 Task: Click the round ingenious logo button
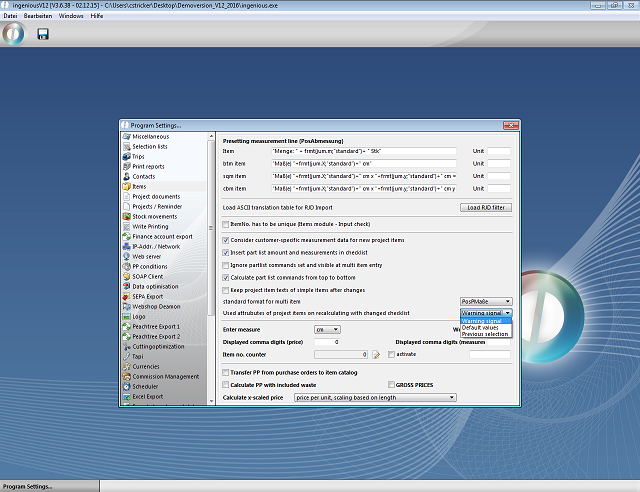point(13,34)
